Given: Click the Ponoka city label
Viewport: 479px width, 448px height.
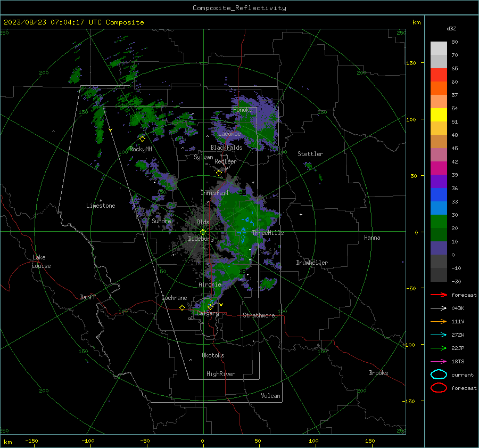Looking at the screenshot, I should pyautogui.click(x=243, y=110).
